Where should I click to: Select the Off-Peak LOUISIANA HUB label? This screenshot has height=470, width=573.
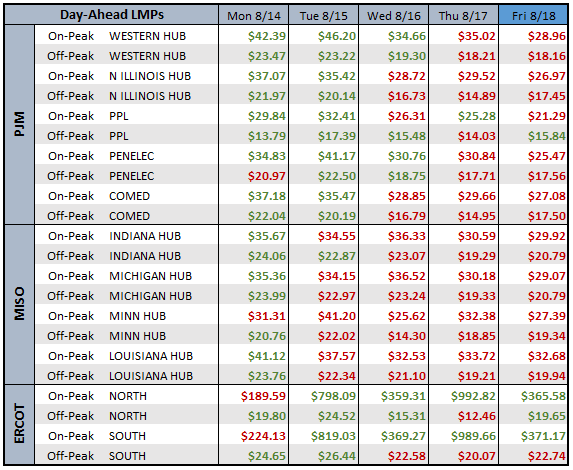click(120, 376)
